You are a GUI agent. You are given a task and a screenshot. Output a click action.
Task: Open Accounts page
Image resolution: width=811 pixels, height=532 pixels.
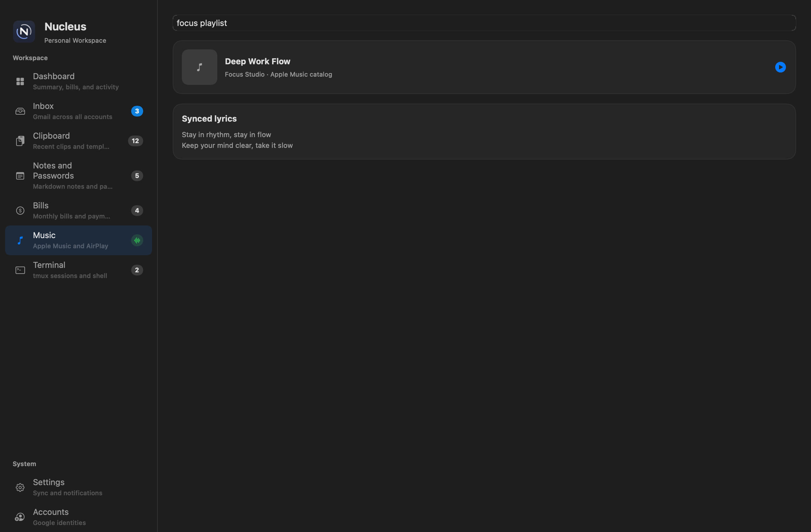pyautogui.click(x=78, y=517)
